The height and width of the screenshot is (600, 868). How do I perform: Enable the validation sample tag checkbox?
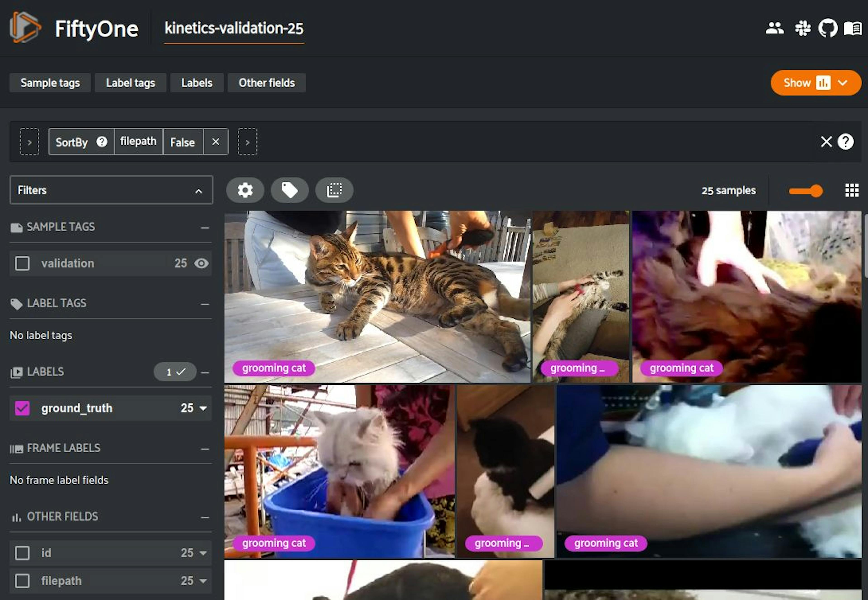pyautogui.click(x=22, y=263)
